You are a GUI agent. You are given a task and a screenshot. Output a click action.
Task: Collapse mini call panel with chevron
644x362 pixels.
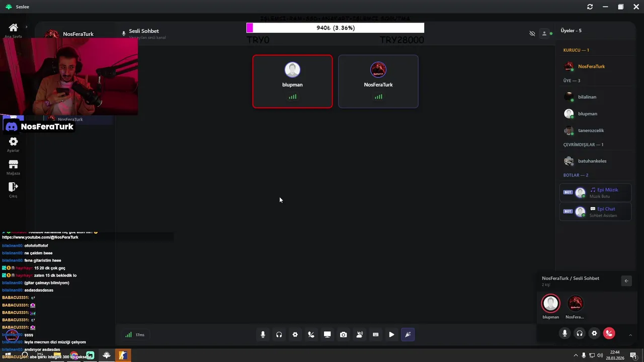630,335
